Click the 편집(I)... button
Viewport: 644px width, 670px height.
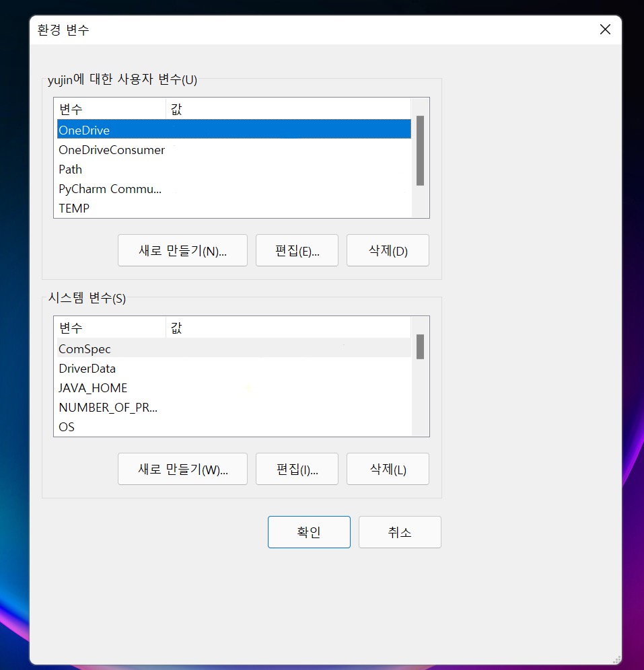297,469
